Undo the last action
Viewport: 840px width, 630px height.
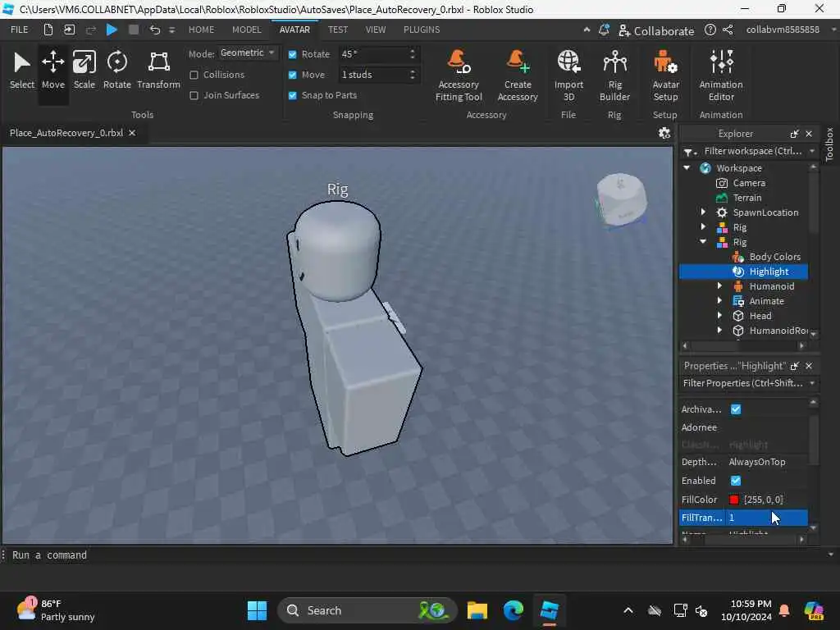pyautogui.click(x=155, y=30)
